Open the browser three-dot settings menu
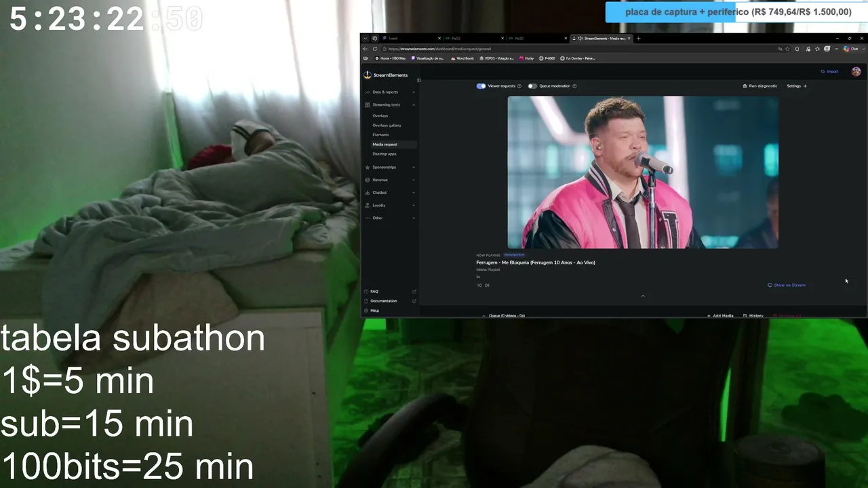 point(836,49)
